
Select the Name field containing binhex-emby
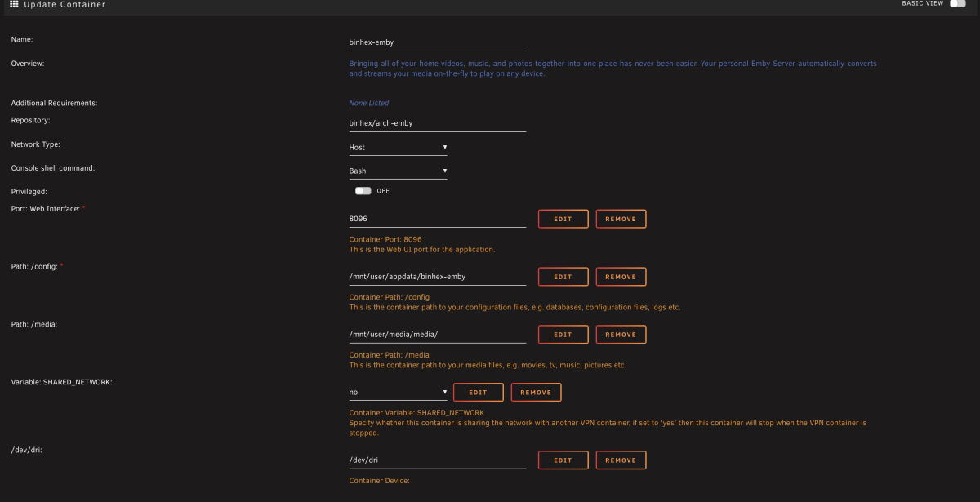[437, 42]
